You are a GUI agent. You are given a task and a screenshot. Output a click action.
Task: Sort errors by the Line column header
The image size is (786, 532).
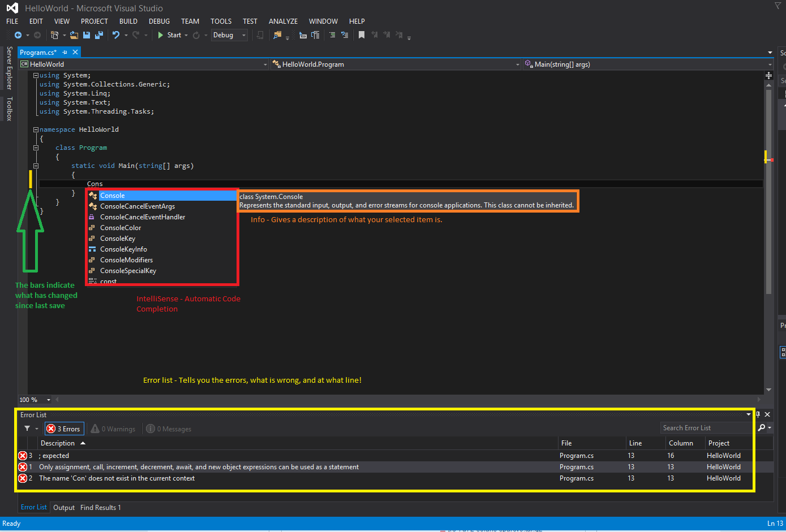645,443
